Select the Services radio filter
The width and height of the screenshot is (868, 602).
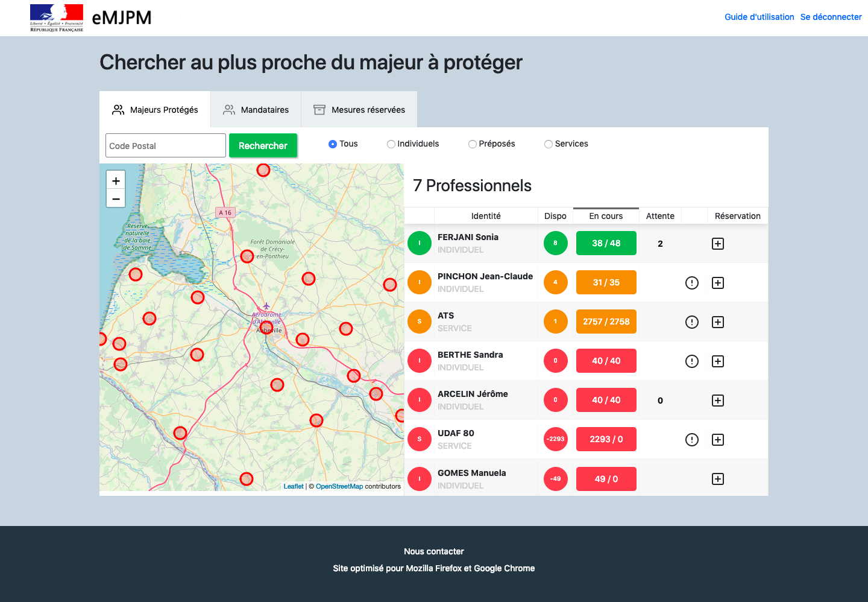pyautogui.click(x=549, y=144)
